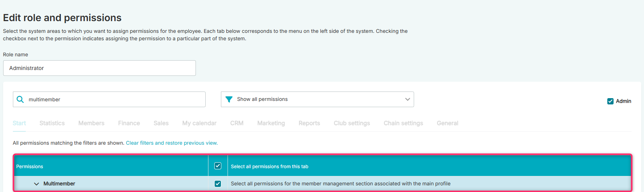
Task: Uncheck the Multimember permissions checkbox
Action: pos(218,184)
